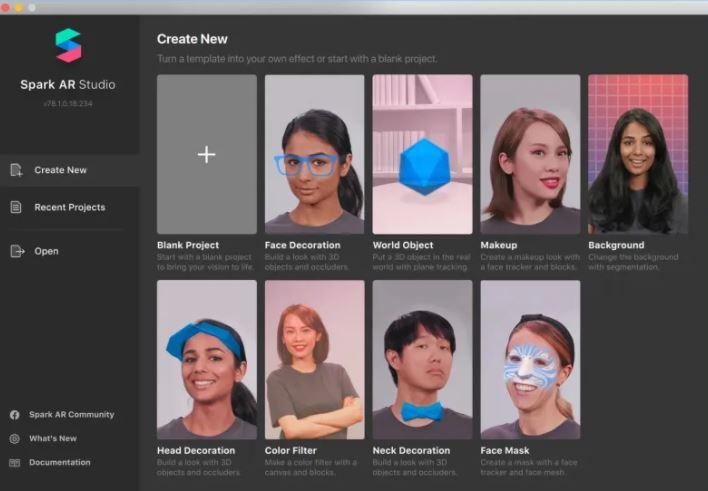
Task: Click the What's New badge icon
Action: (x=15, y=438)
